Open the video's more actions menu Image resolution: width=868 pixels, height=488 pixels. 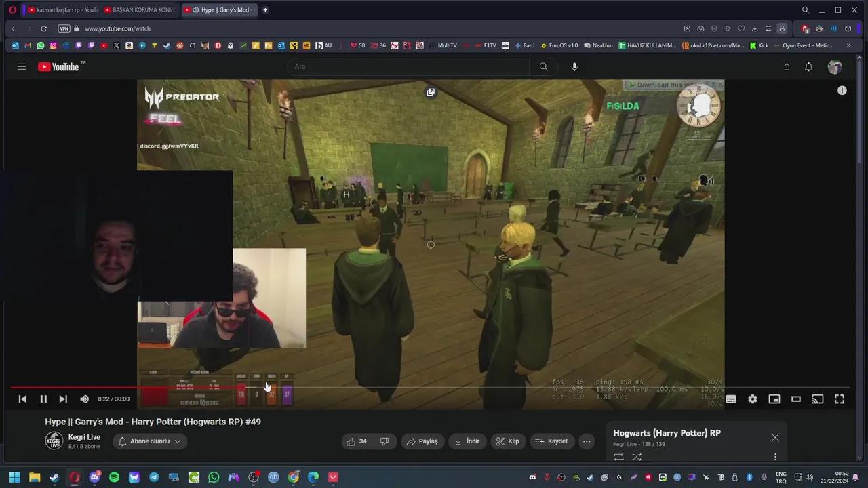coord(586,441)
